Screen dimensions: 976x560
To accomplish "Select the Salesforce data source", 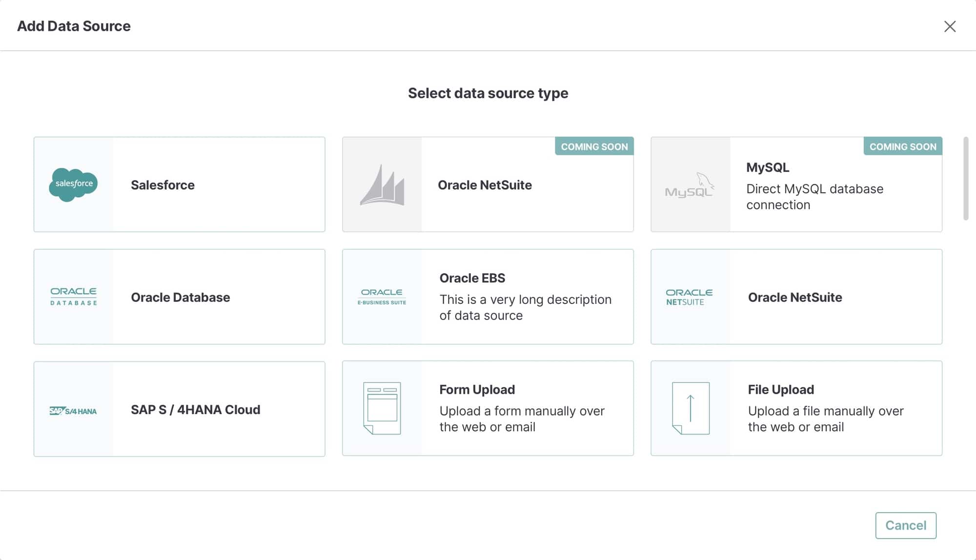I will coord(195,185).
